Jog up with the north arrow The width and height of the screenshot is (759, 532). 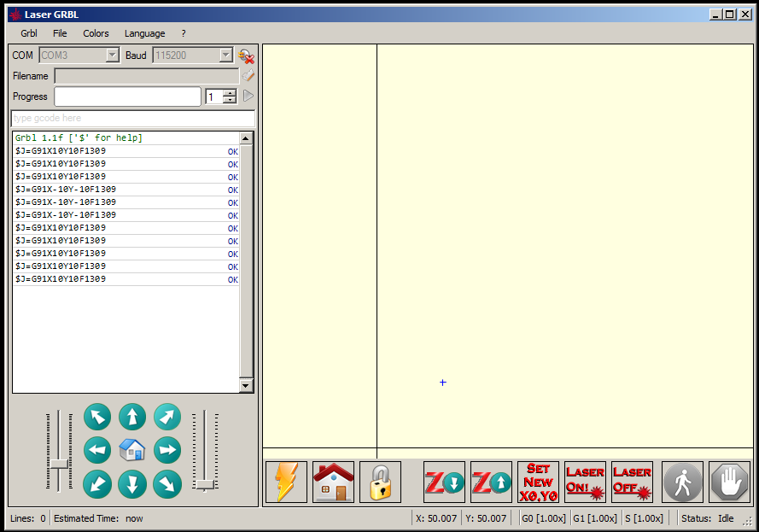click(132, 417)
